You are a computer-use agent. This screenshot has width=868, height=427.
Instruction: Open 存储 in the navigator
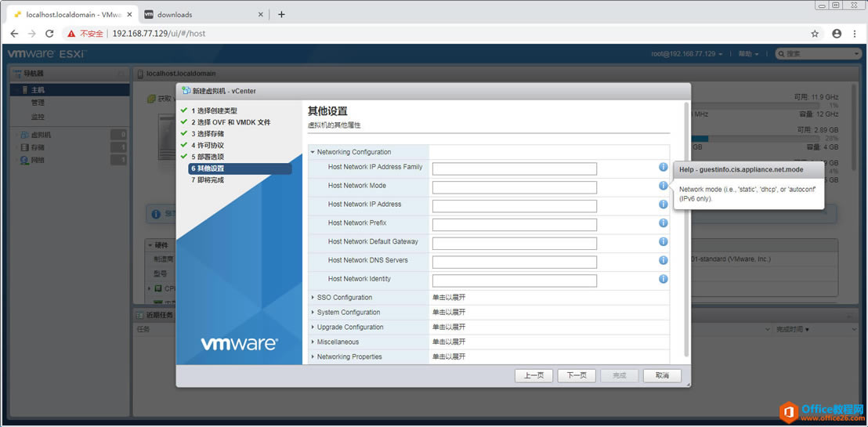pos(37,147)
